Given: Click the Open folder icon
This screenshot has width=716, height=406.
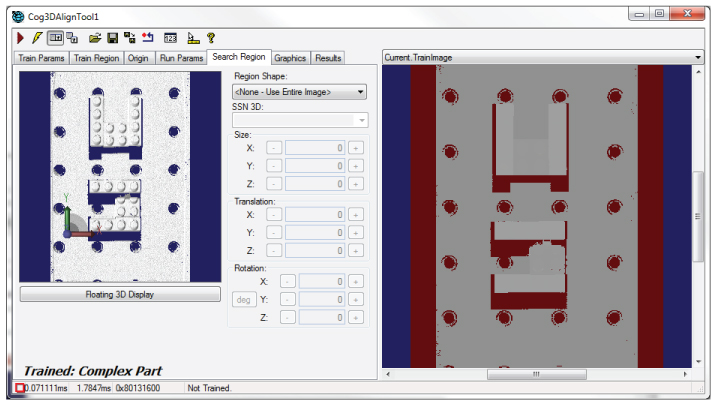Looking at the screenshot, I should [95, 38].
